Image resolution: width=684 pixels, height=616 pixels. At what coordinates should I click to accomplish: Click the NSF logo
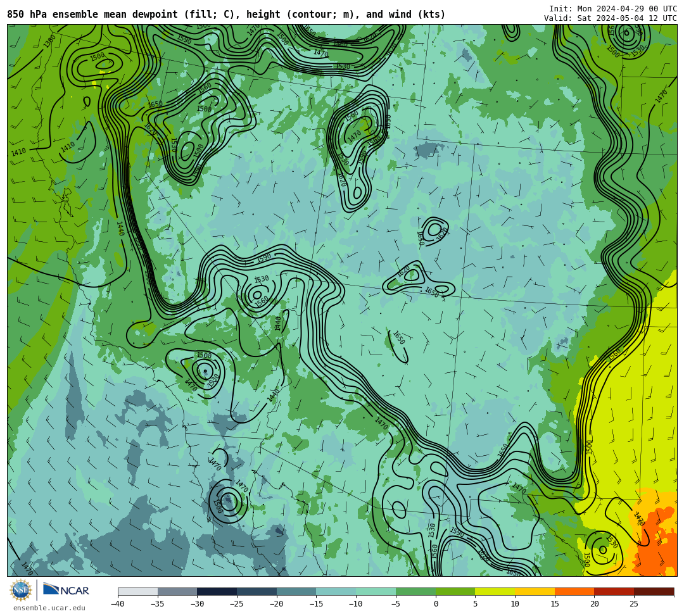(x=20, y=590)
